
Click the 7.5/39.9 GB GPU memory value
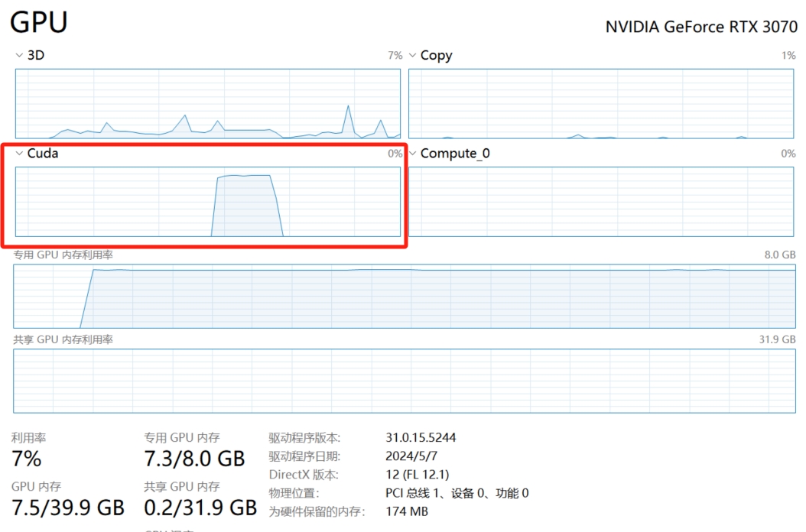pyautogui.click(x=67, y=508)
